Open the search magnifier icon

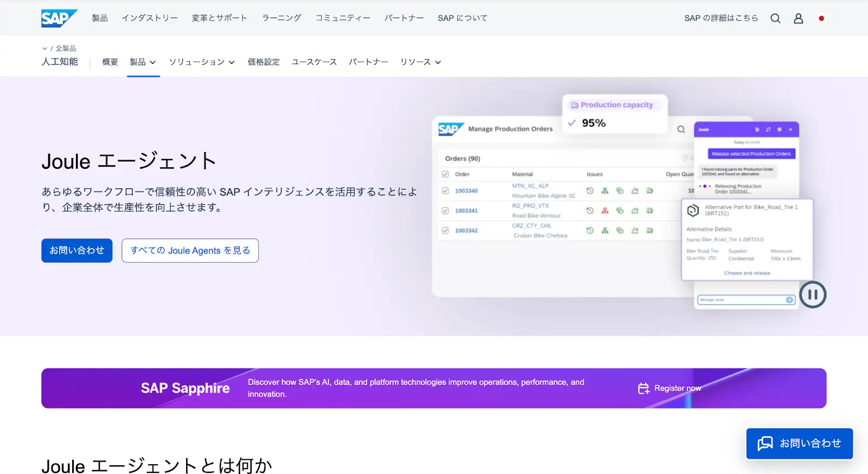point(775,18)
